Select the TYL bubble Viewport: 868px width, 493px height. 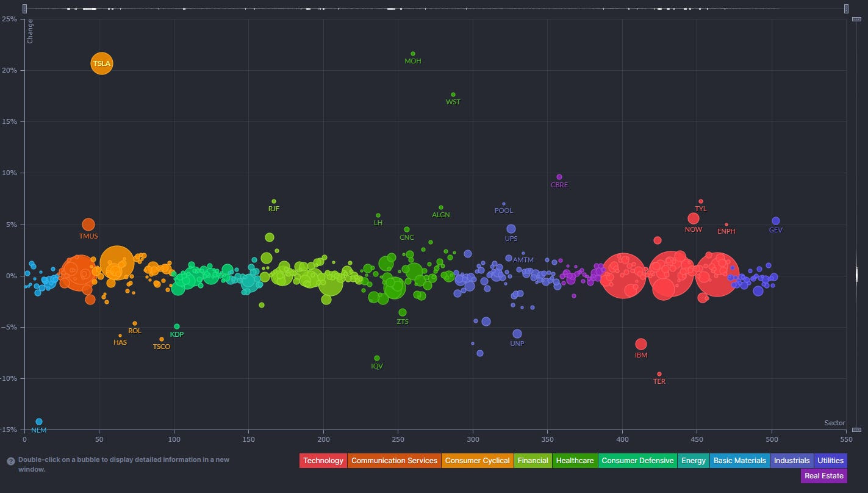pyautogui.click(x=701, y=201)
